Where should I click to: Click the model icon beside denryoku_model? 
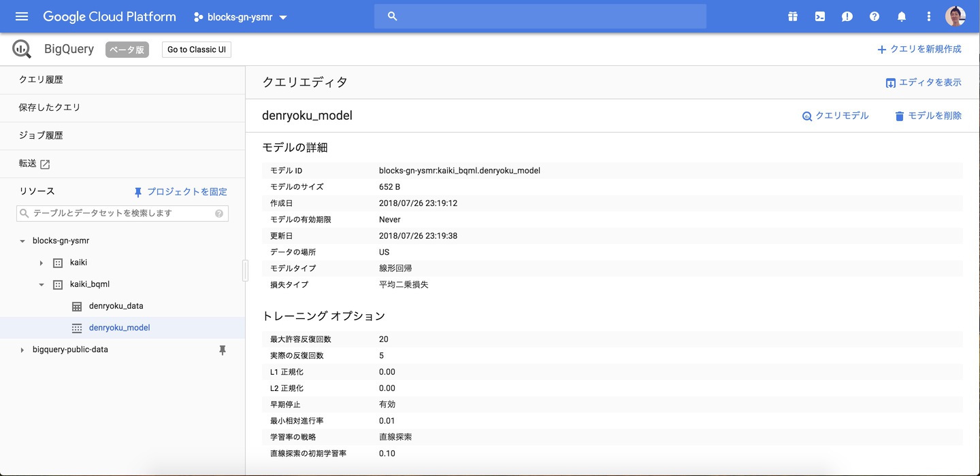point(77,328)
